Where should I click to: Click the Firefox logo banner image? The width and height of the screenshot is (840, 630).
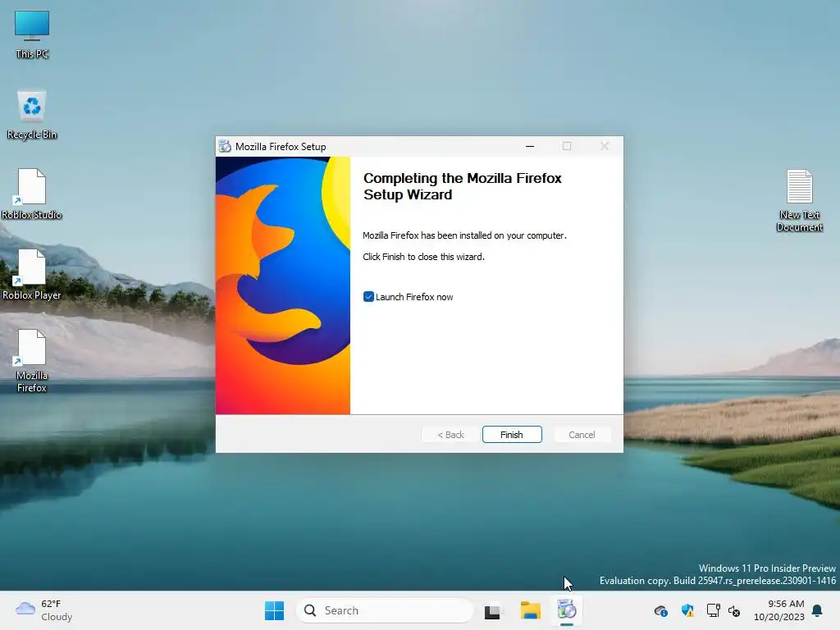[x=283, y=285]
